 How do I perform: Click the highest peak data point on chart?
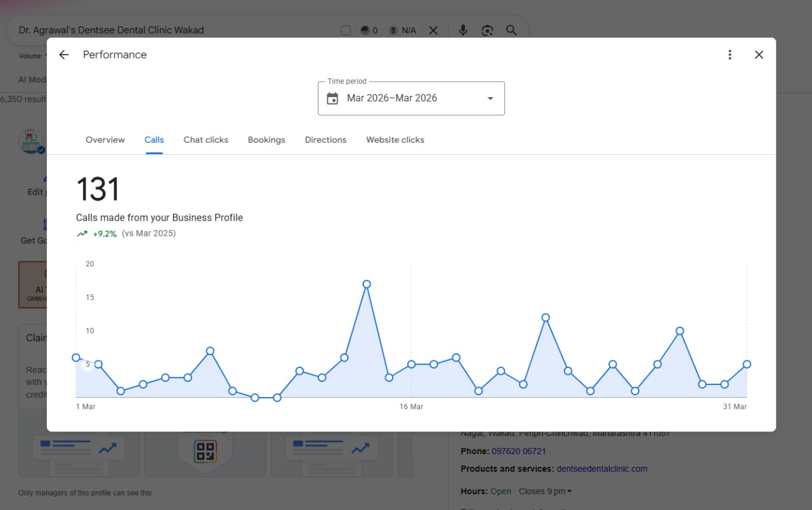coord(367,284)
